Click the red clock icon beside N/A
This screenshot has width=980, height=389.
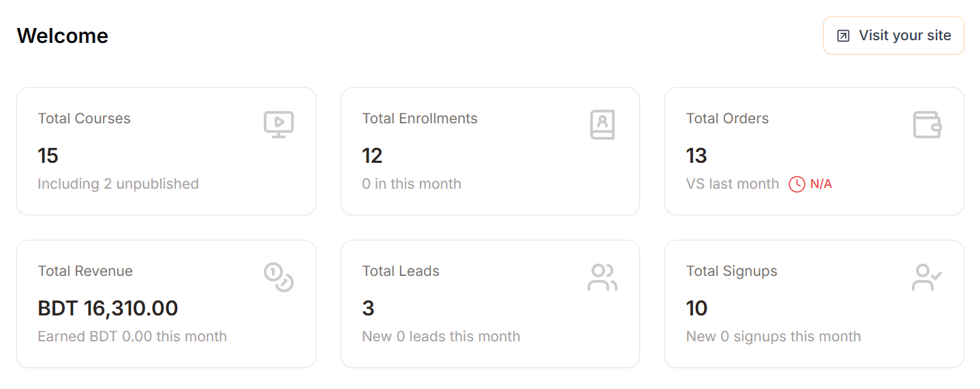coord(797,184)
